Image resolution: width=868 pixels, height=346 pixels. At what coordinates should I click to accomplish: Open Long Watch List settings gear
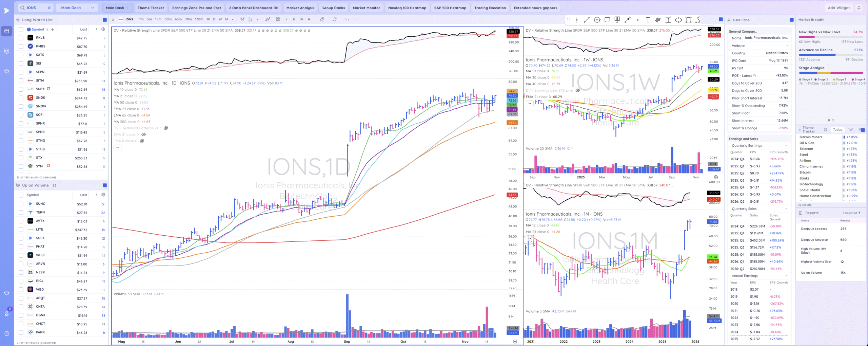(x=103, y=29)
